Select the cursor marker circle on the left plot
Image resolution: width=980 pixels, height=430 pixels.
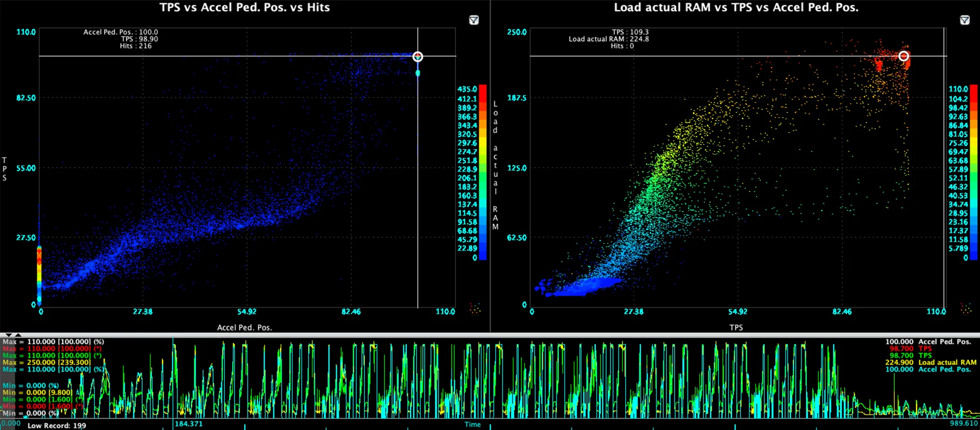pyautogui.click(x=418, y=56)
